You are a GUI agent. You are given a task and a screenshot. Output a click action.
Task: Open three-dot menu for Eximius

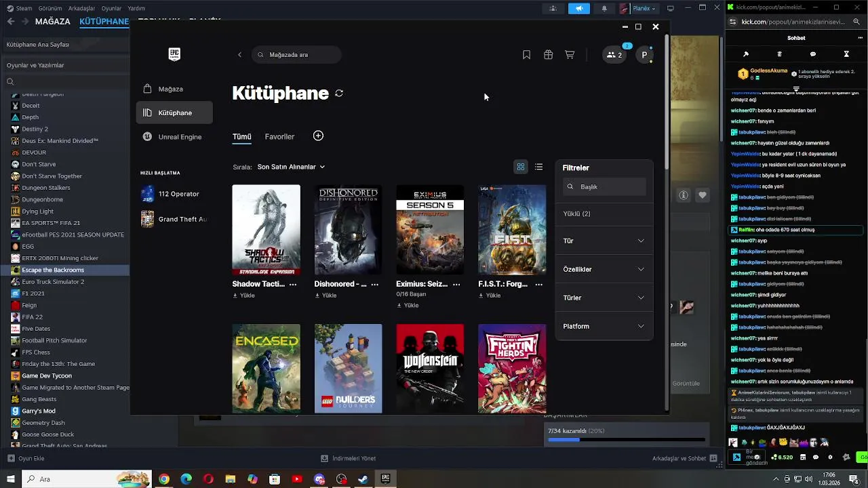tap(456, 285)
